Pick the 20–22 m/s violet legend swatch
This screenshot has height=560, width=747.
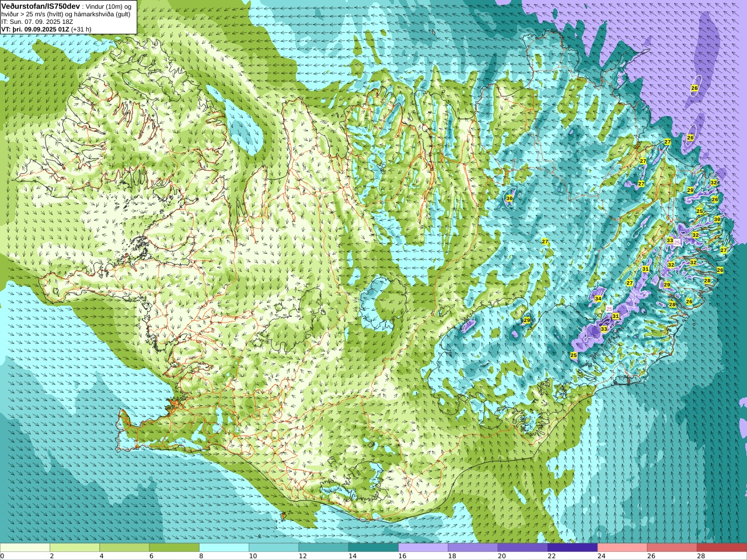point(523,548)
